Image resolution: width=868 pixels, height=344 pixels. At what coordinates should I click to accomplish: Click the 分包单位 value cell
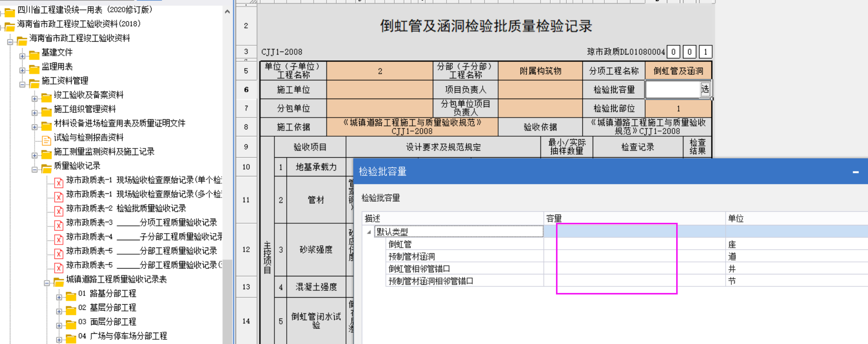point(380,108)
